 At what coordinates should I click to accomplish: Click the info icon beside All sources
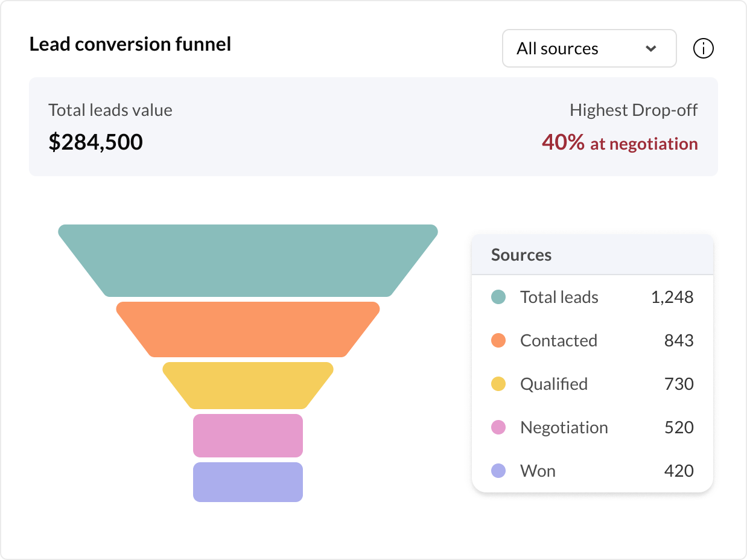(x=703, y=48)
